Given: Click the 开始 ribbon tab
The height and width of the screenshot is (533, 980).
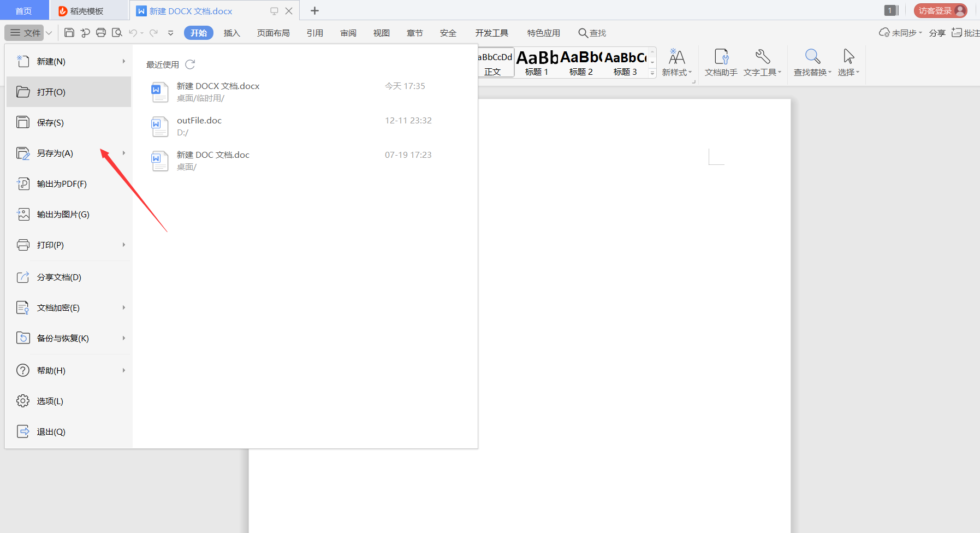Looking at the screenshot, I should click(x=199, y=33).
